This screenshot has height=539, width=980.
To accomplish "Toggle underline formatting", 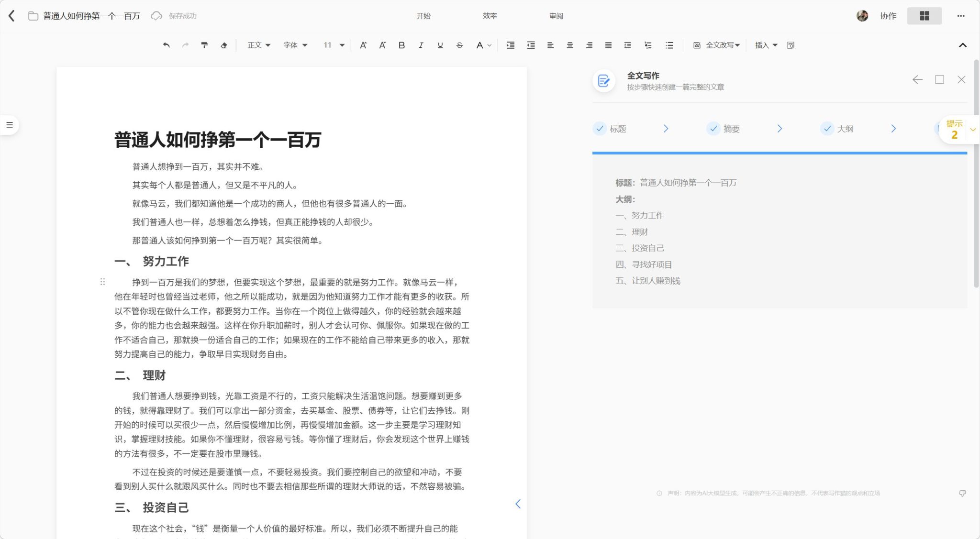I will (x=440, y=45).
